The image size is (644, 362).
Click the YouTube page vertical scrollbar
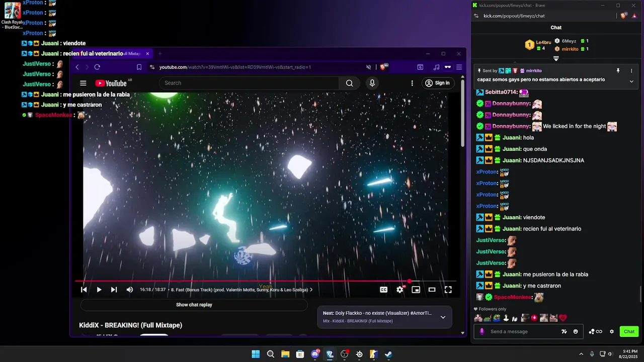[x=463, y=114]
